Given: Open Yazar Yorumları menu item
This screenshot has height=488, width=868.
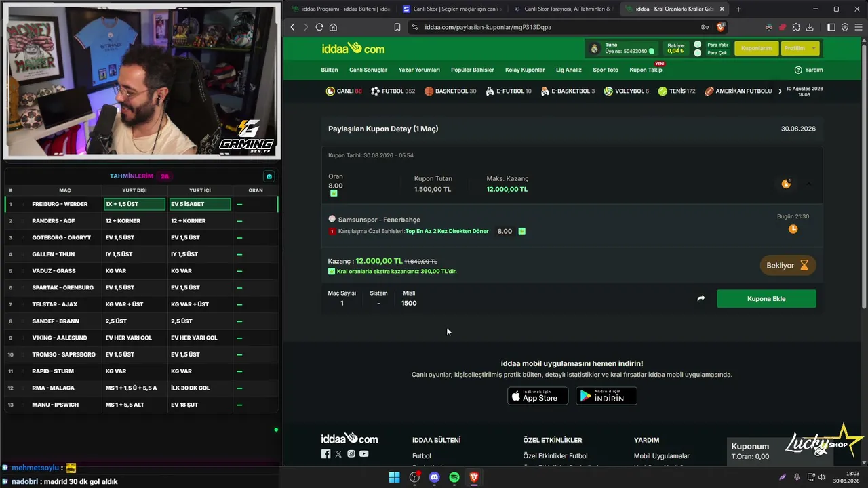Looking at the screenshot, I should pyautogui.click(x=419, y=70).
